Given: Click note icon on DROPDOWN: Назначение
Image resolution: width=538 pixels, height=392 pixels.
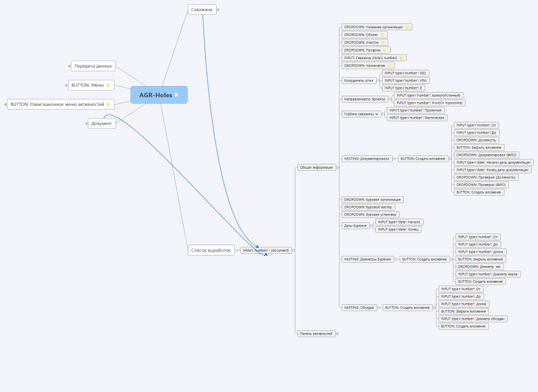Looking at the screenshot, I should [389, 65].
